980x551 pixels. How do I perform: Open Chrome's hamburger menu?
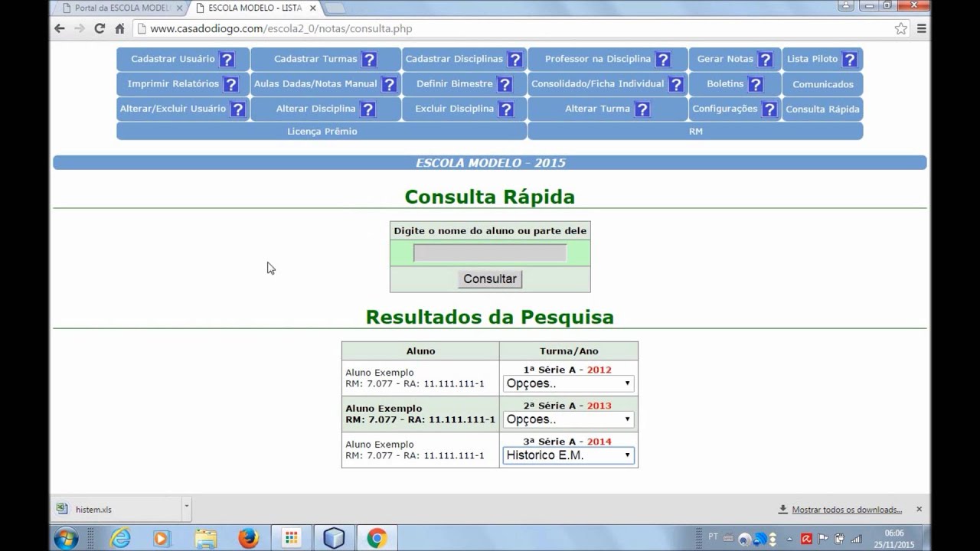[x=922, y=28]
